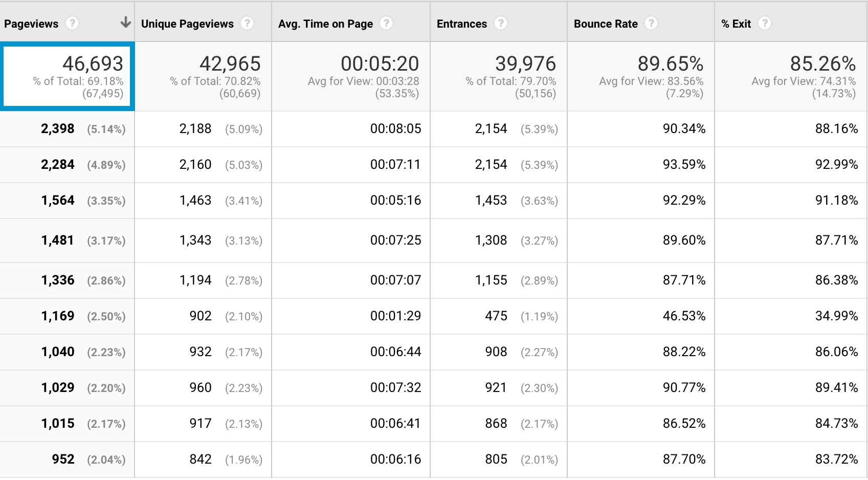Open the Avg. Time on Page help tooltip
Screen dimensions: 868x480
[x=387, y=23]
